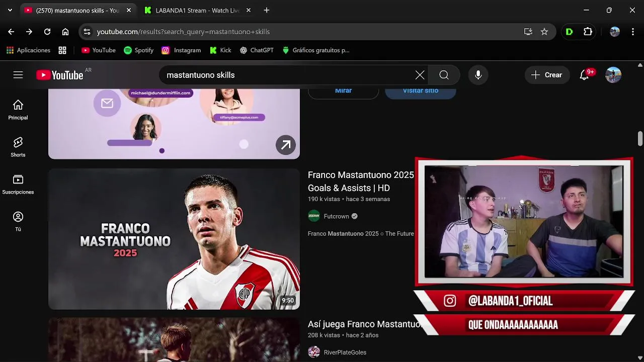Click the Crear button
Viewport: 644px width, 362px height.
547,75
